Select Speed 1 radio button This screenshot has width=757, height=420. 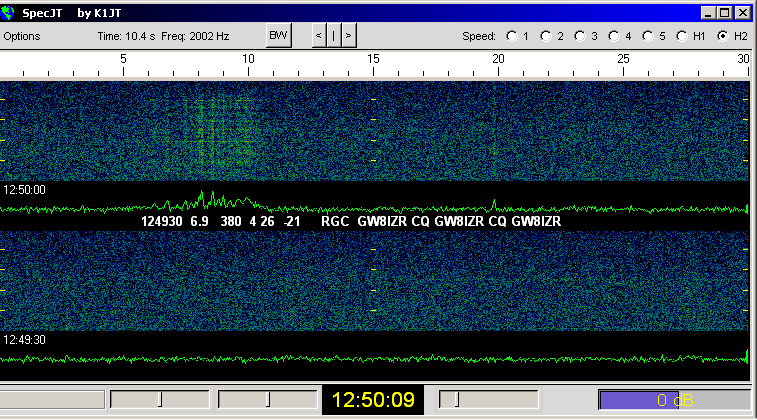(x=512, y=36)
